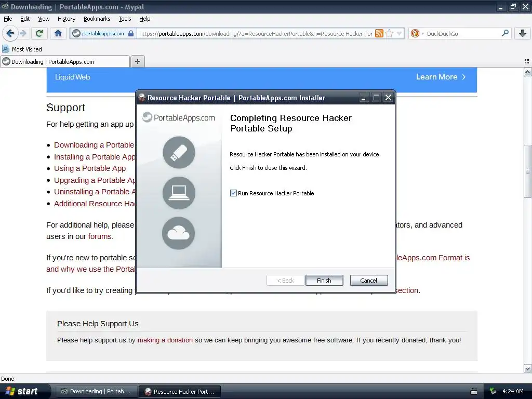Follow the forums link
The height and width of the screenshot is (399, 532).
point(100,236)
